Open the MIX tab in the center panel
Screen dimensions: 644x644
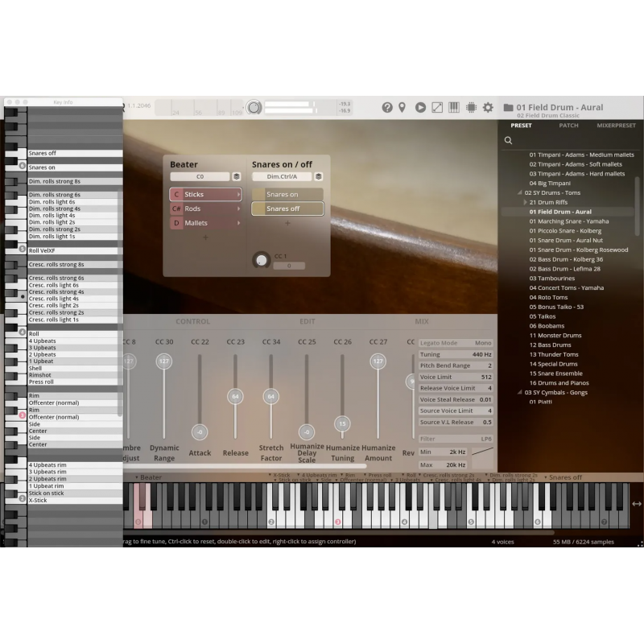click(x=422, y=320)
